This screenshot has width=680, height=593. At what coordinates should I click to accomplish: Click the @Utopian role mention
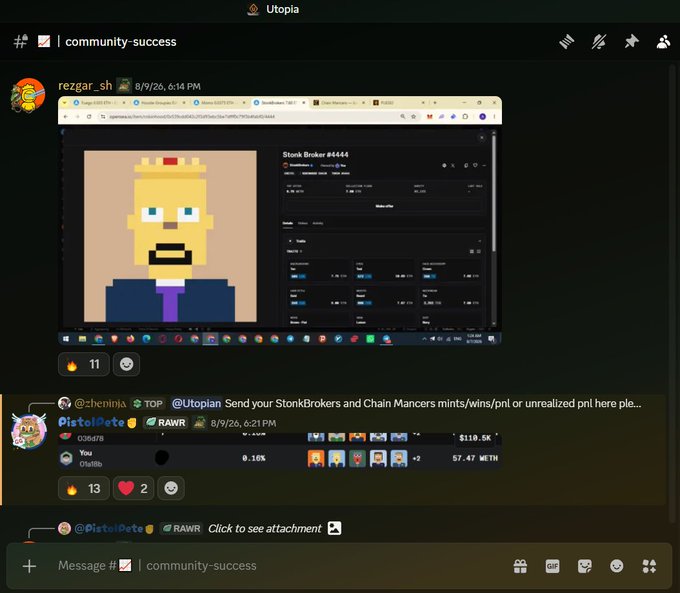coord(196,403)
